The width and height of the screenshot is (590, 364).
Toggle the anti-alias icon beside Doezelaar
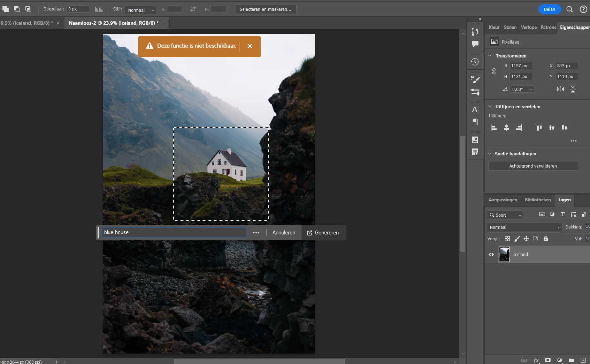tap(99, 9)
